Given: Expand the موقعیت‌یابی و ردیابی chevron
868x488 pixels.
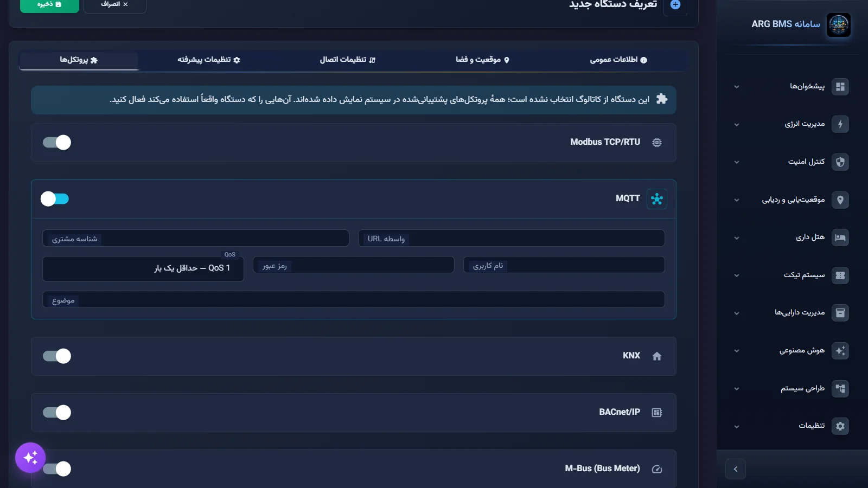Looking at the screenshot, I should (x=736, y=200).
